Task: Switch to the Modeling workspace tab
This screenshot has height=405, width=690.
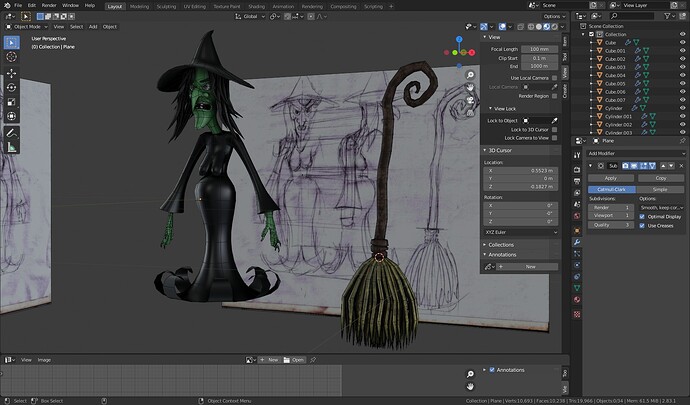Action: tap(139, 6)
